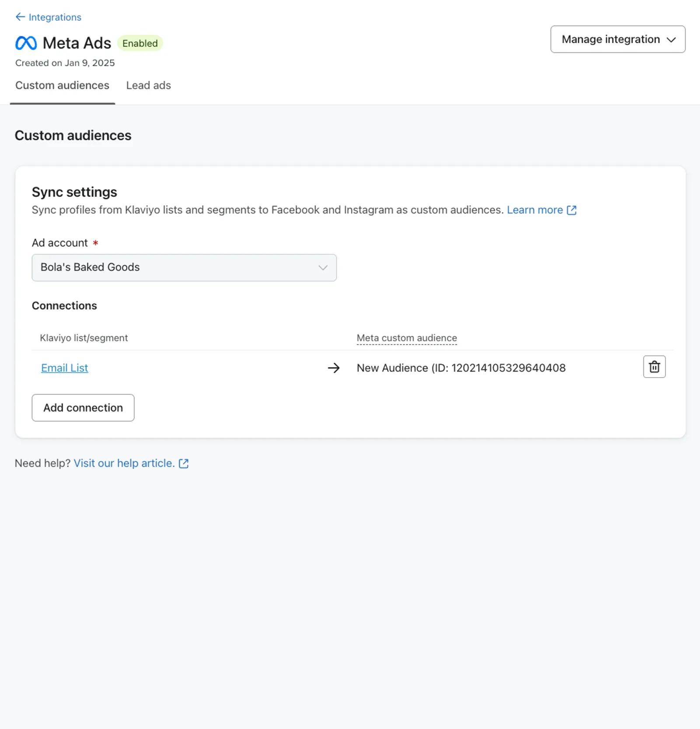The width and height of the screenshot is (700, 729).
Task: Click the Sync settings heading
Action: (74, 192)
